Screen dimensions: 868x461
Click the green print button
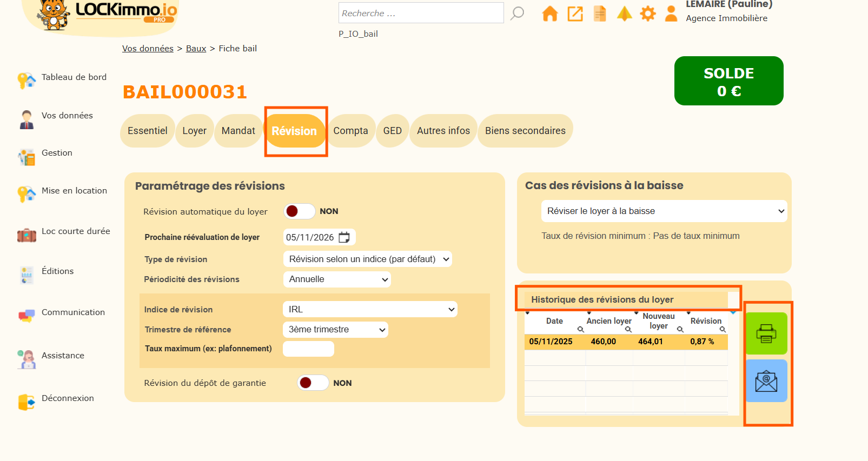[766, 333]
